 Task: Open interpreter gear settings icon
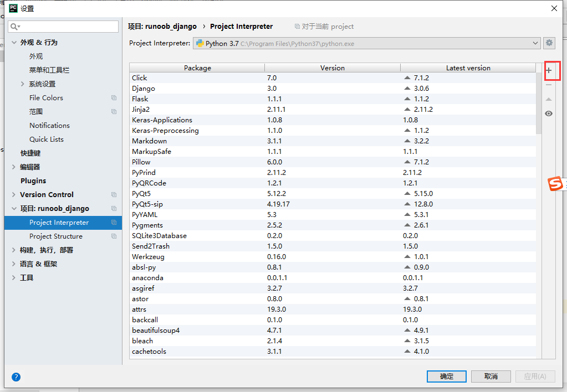coord(549,43)
